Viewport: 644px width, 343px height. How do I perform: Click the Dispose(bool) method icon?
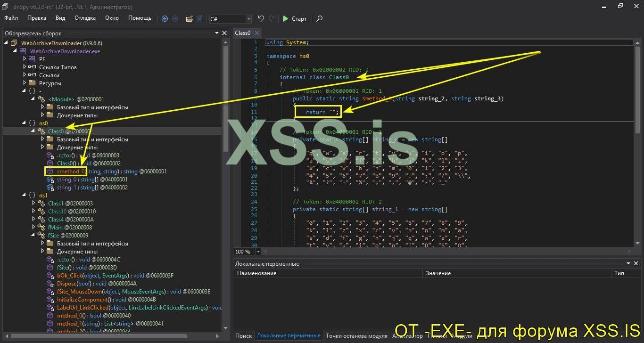coord(50,284)
